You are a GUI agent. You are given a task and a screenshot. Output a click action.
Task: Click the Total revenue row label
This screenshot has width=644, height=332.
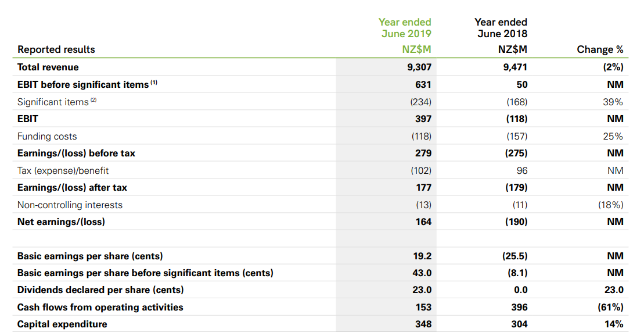[x=48, y=67]
